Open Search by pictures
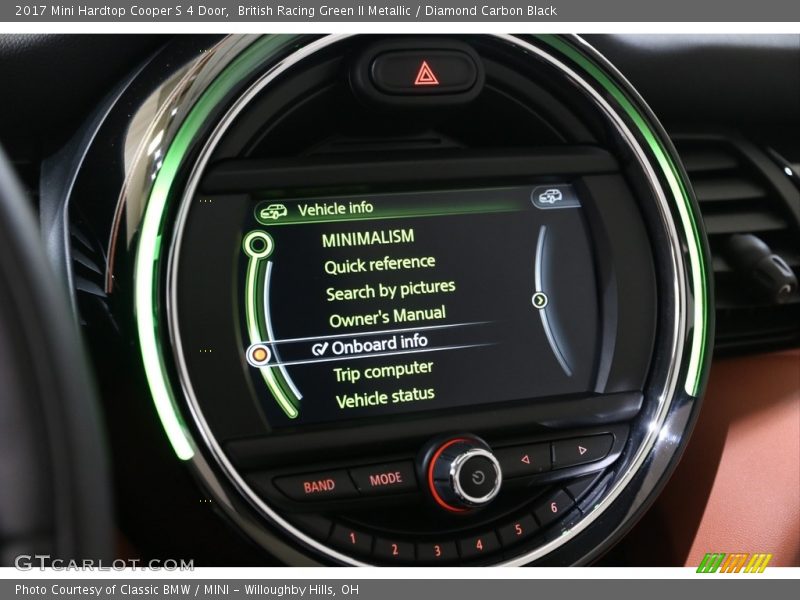Viewport: 800px width, 600px height. [390, 291]
